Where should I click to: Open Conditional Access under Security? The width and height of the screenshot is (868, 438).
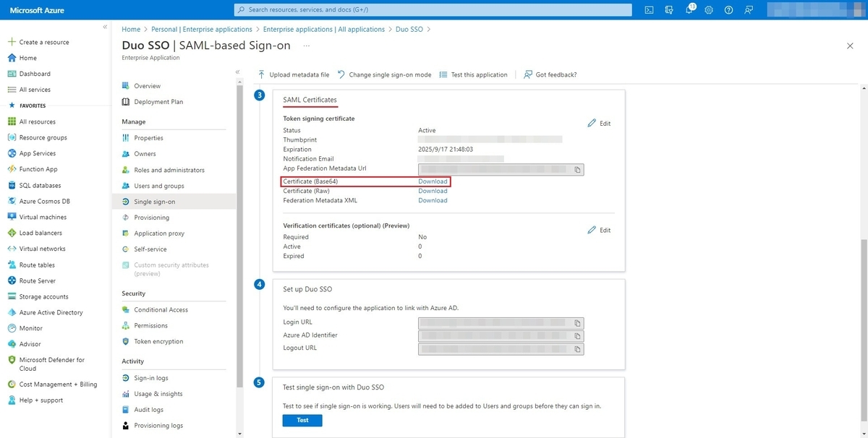pyautogui.click(x=161, y=310)
